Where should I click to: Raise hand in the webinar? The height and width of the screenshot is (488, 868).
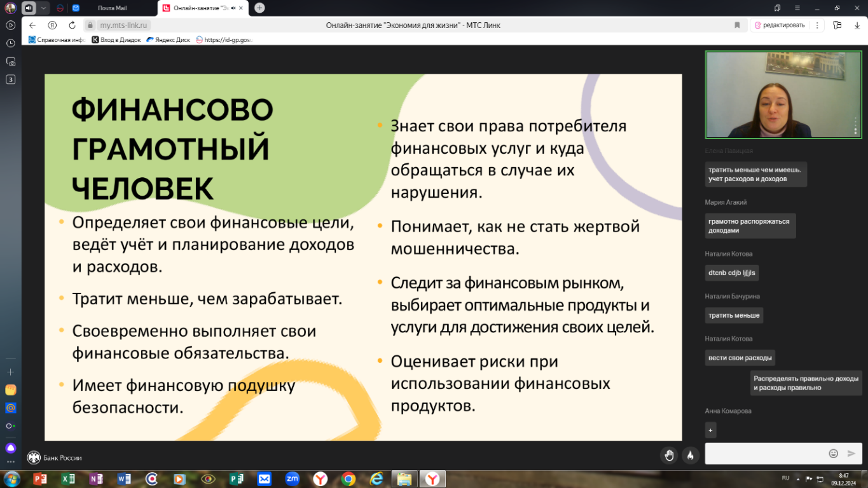(669, 454)
